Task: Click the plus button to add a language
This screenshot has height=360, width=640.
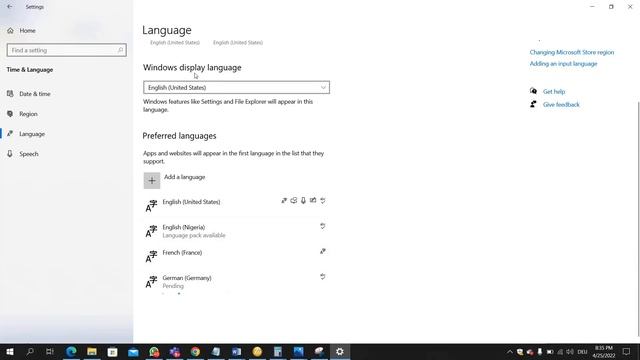Action: click(152, 180)
